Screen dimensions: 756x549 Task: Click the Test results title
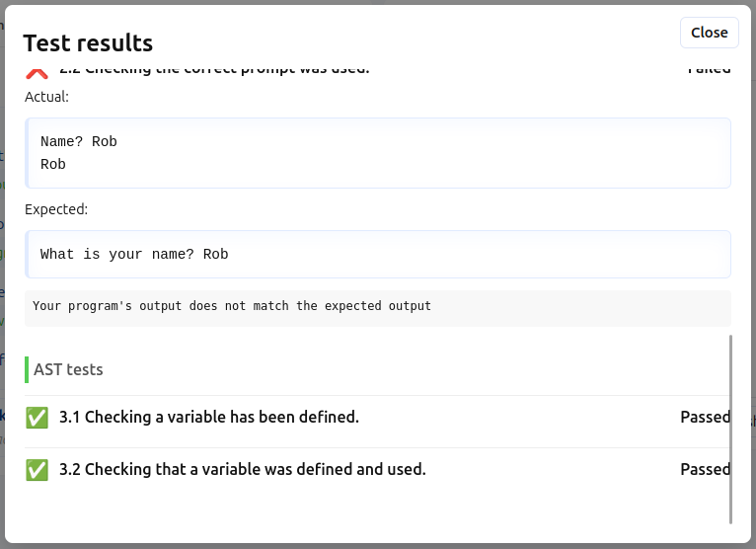[88, 42]
